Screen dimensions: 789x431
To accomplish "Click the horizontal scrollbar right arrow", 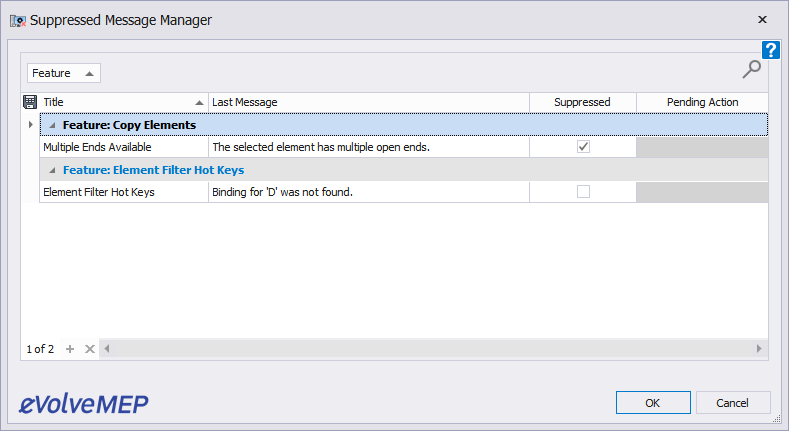I will (760, 349).
